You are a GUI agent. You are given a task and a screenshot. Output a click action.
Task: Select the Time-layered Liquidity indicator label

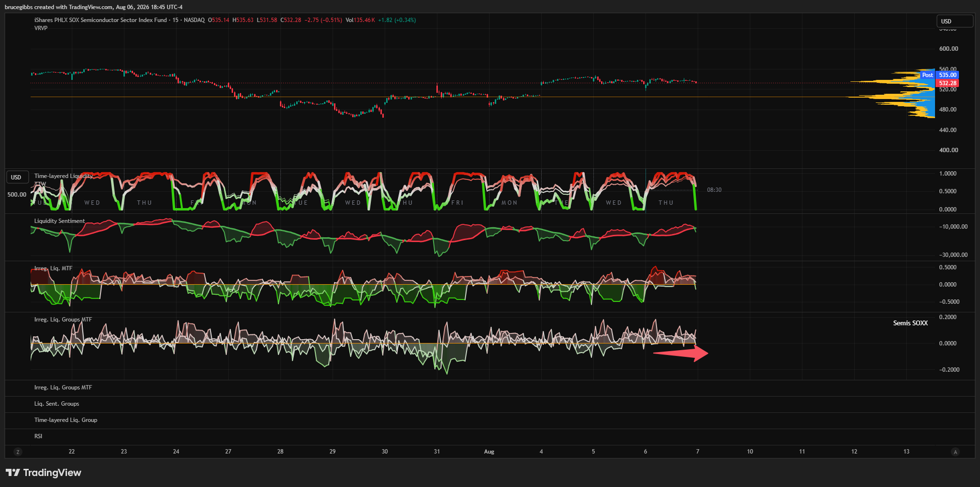coord(64,176)
